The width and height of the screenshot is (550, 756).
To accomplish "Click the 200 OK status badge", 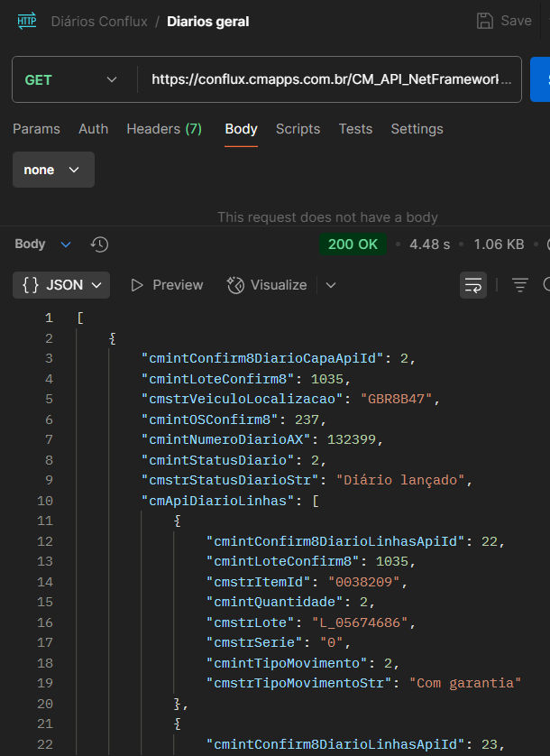I will (353, 244).
